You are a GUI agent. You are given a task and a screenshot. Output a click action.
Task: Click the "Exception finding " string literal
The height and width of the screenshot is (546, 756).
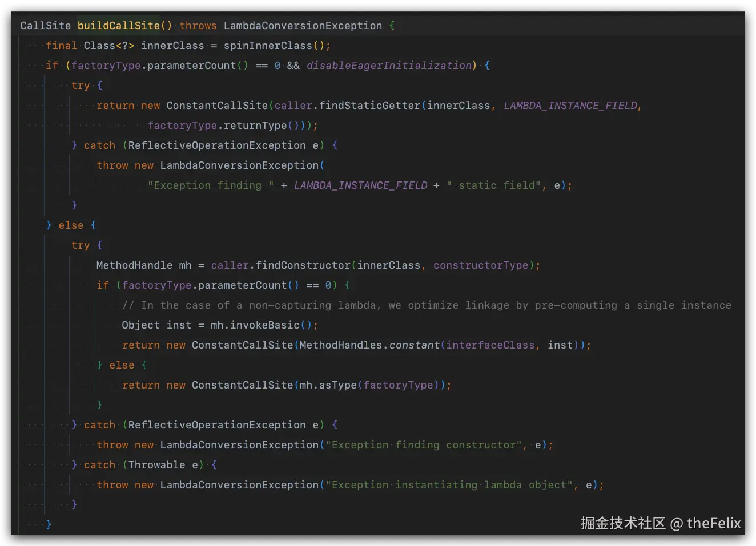(211, 185)
